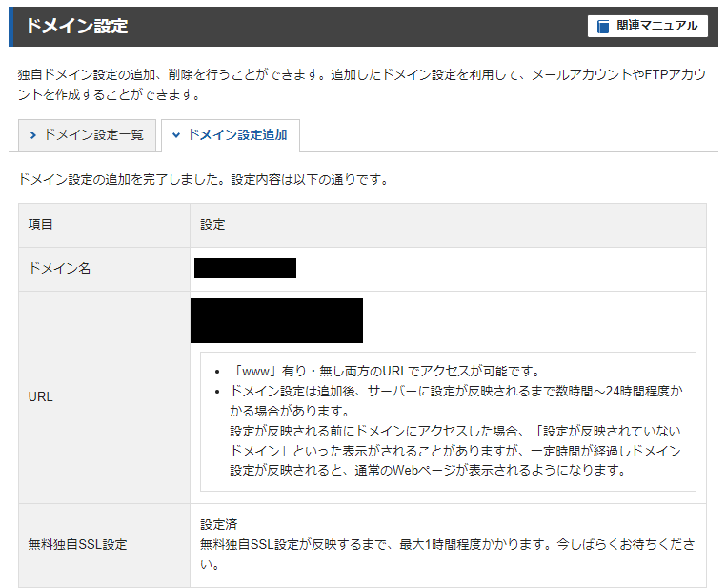Click the 設定 column header
Screen dimensions: 726x588
click(x=212, y=225)
